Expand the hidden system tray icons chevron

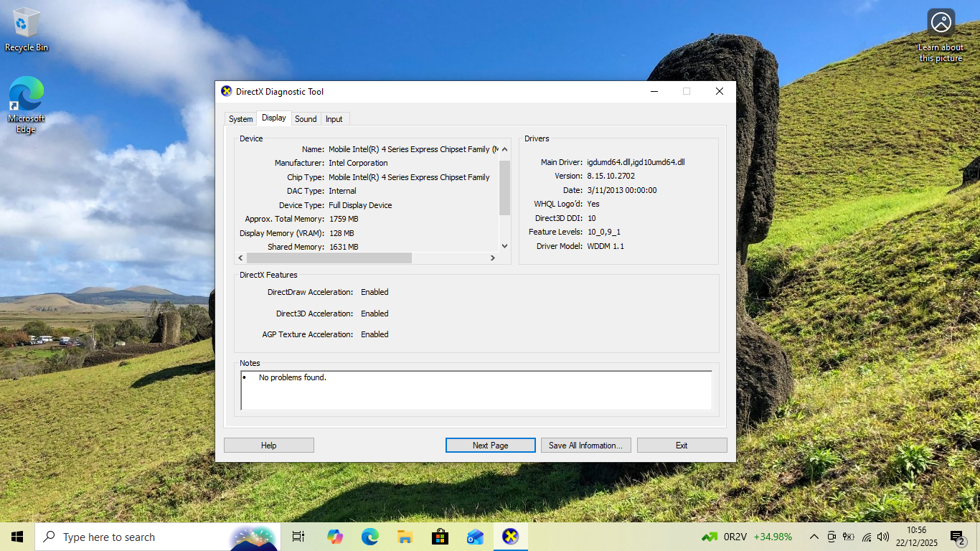(814, 537)
